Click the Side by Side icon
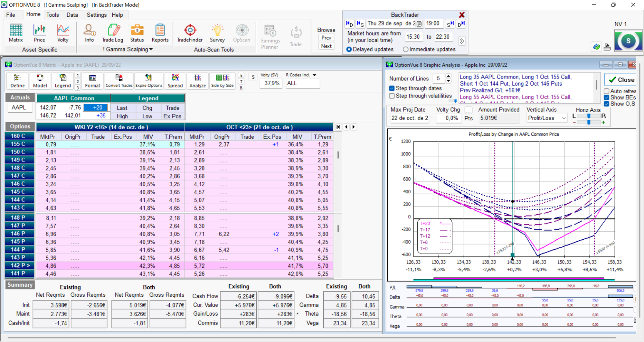 coord(223,81)
